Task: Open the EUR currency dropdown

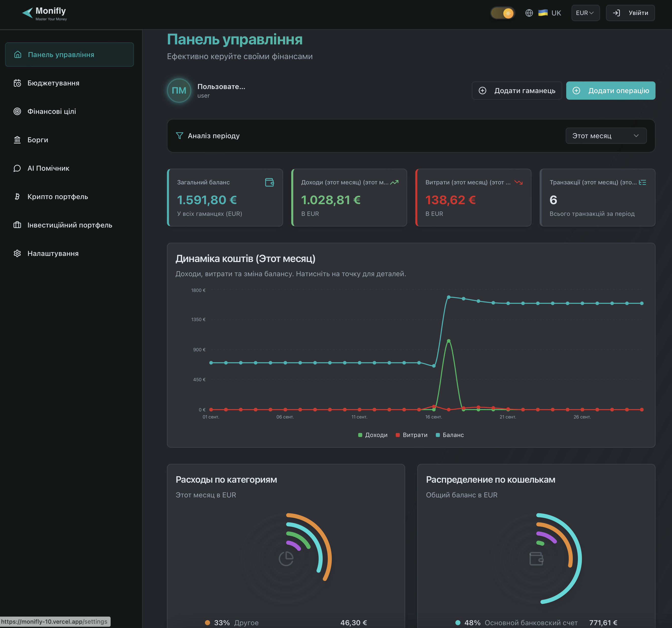Action: pos(585,13)
